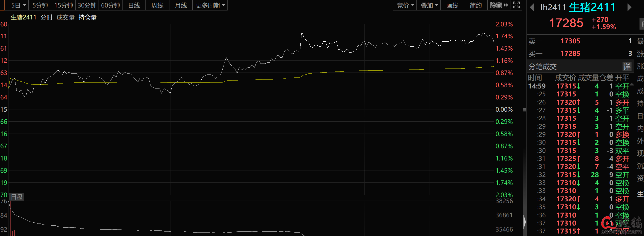This screenshot has height=236, width=644.
Task: Switch to the 30分钟 chart period
Action: coord(87,5)
